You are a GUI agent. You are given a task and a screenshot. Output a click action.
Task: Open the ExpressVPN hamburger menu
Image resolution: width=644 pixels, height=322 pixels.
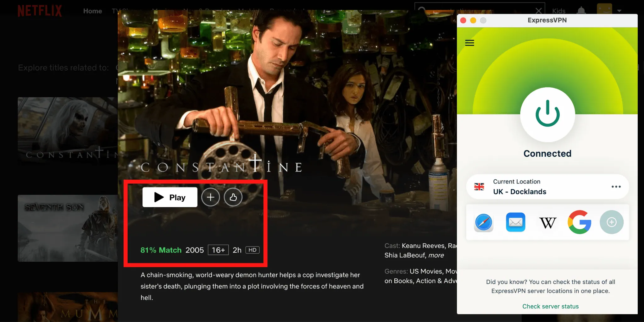click(469, 43)
